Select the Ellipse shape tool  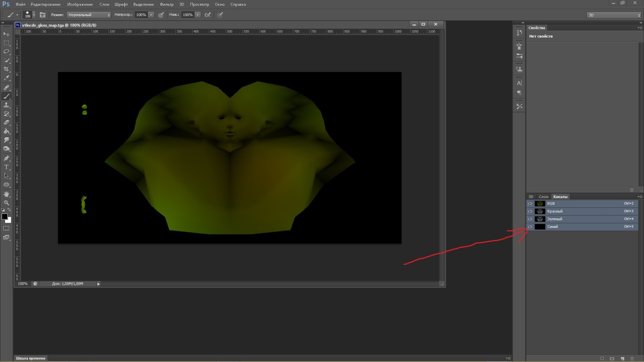pyautogui.click(x=6, y=185)
